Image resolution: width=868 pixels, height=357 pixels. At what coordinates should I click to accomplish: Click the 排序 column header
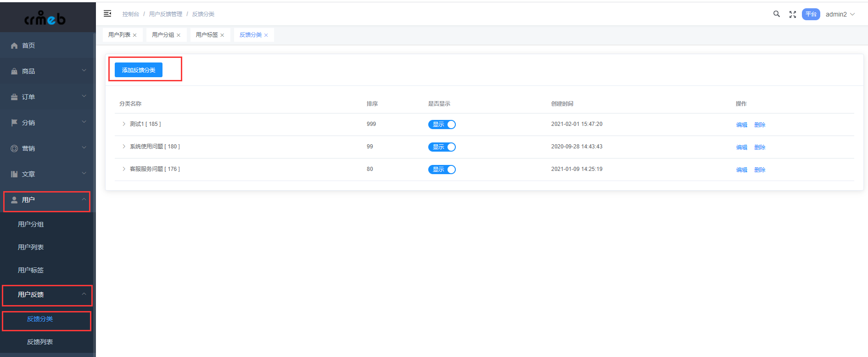372,104
